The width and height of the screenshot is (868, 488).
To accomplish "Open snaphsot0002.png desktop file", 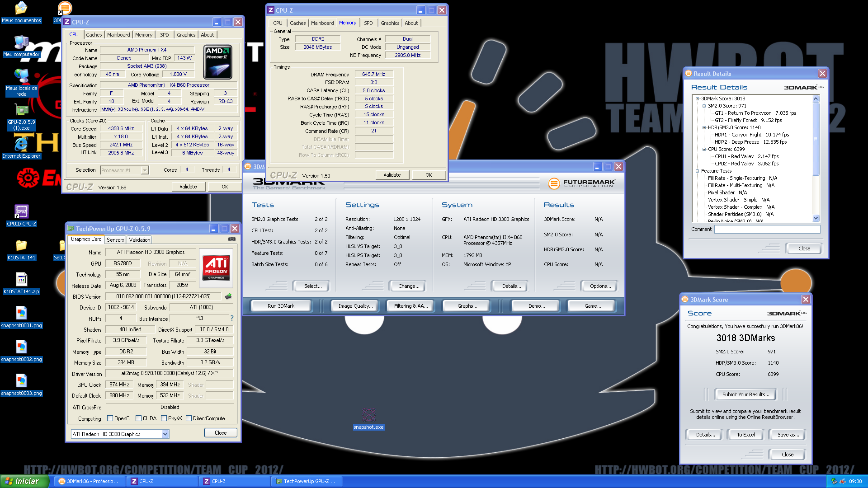I will pos(21,351).
